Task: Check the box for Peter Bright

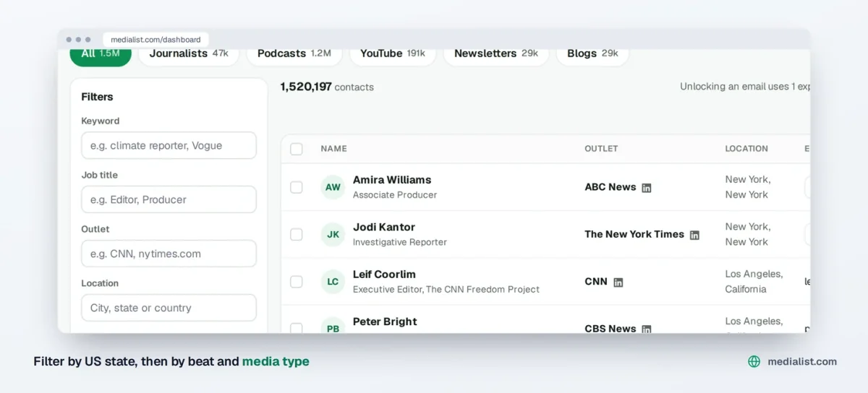Action: [297, 328]
